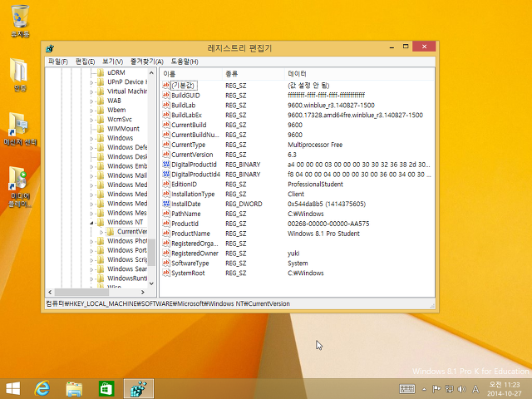Expand the WcmSvc tree node
Viewport: 532px width, 399px height.
(91, 120)
